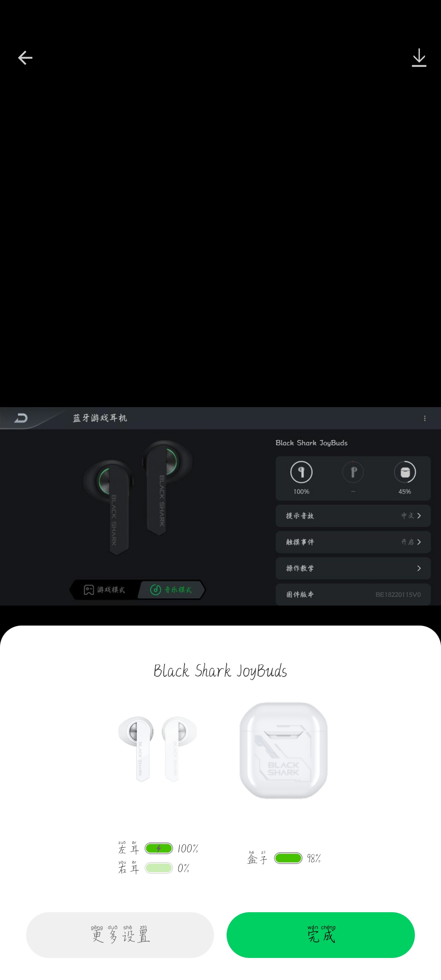The height and width of the screenshot is (980, 441).
Task: Open the 操作教学 tutorial chevron
Action: (419, 568)
